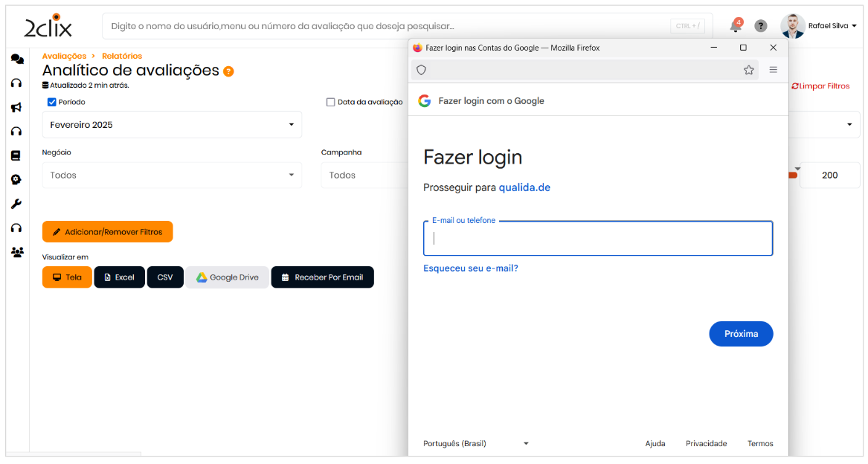Viewport: 868px width, 464px height.
Task: Go to Avaliações in the breadcrumb
Action: [x=64, y=56]
